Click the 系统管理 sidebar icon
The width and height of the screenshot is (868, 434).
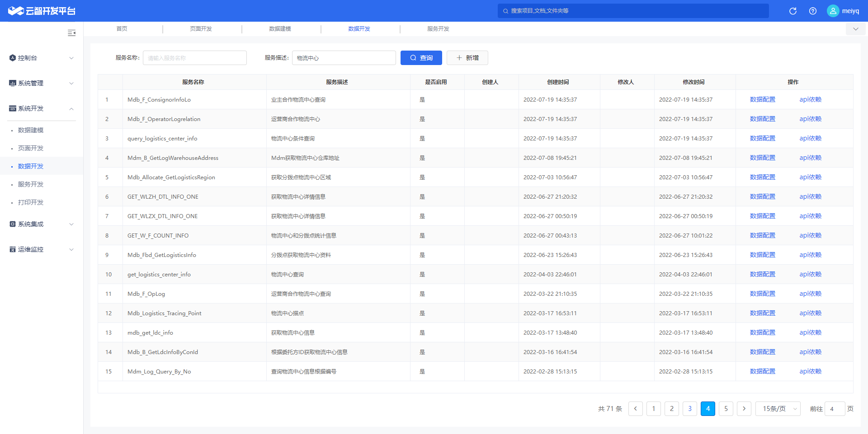click(13, 83)
